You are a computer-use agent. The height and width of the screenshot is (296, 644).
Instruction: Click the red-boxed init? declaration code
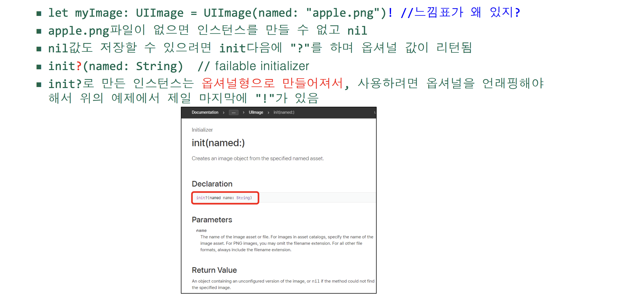click(x=224, y=198)
